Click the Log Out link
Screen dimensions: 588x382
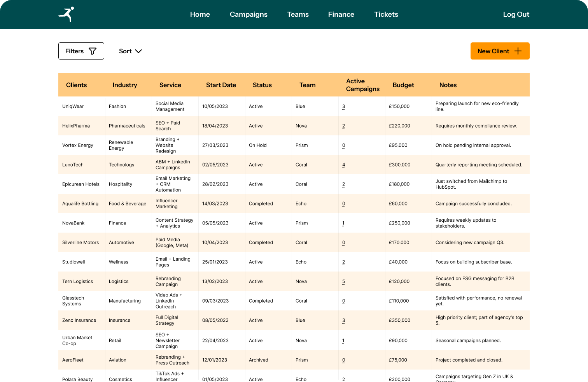[516, 14]
